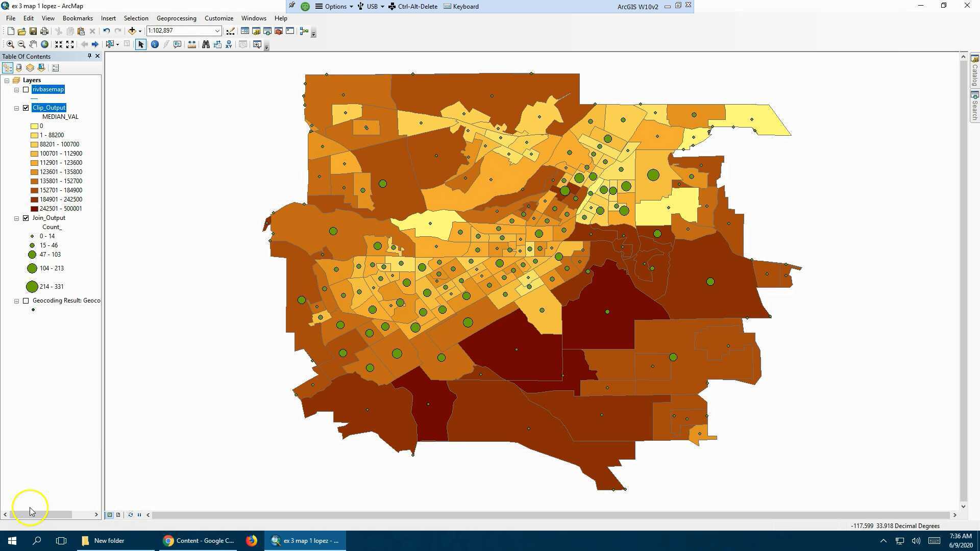Click the Find binoculars tool
The image size is (980, 551).
pyautogui.click(x=206, y=44)
